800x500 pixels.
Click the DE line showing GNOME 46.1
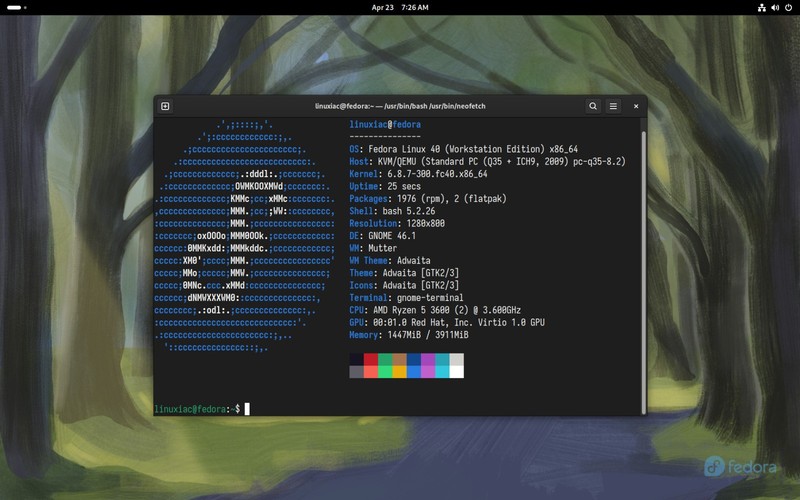(383, 236)
